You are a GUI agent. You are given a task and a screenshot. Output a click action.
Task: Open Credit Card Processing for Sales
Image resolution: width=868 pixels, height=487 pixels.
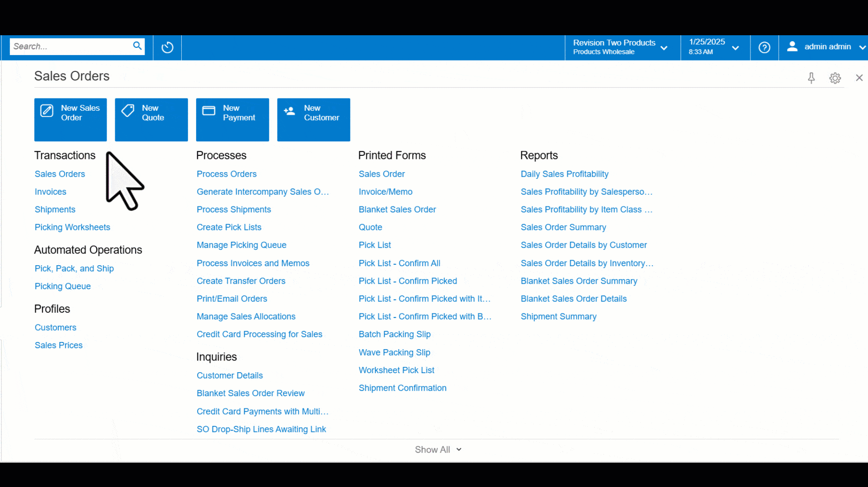tap(259, 334)
